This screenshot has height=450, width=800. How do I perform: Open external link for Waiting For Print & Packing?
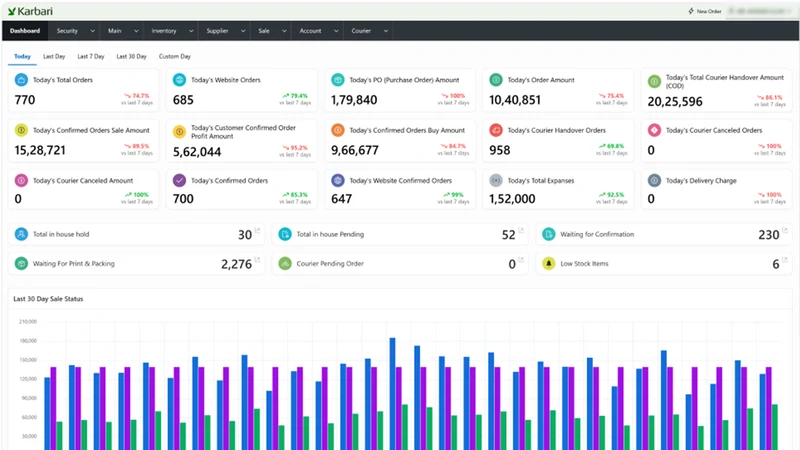[257, 260]
